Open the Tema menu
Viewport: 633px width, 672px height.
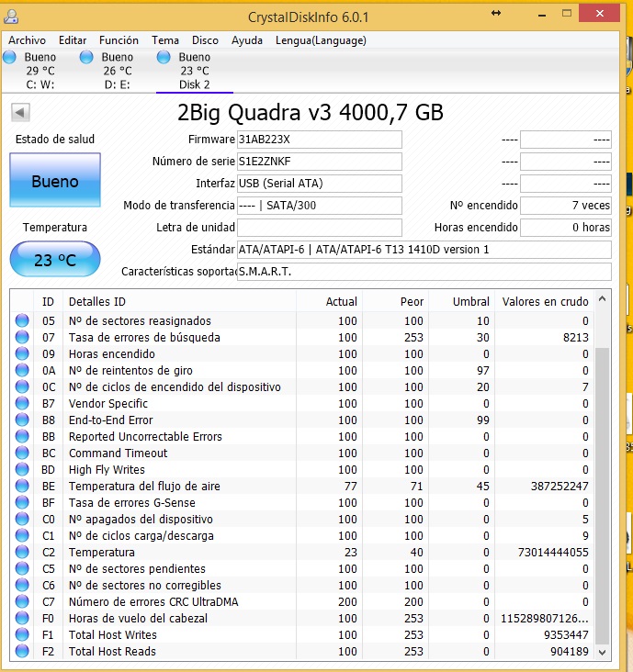(165, 40)
